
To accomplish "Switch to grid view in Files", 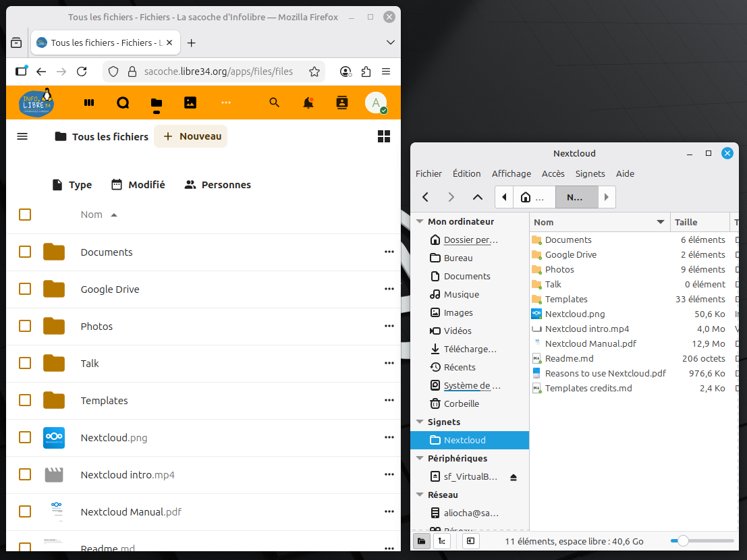I will coord(384,136).
